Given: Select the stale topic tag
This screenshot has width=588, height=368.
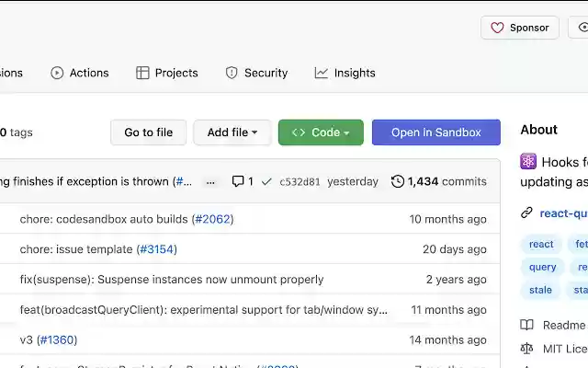Looking at the screenshot, I should [540, 290].
